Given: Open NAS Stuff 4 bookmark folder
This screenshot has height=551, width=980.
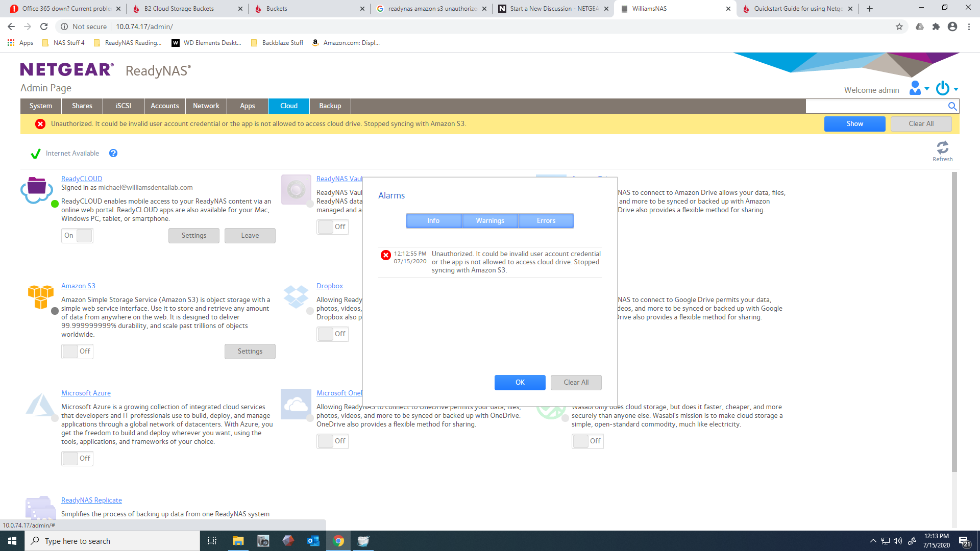Looking at the screenshot, I should click(63, 43).
